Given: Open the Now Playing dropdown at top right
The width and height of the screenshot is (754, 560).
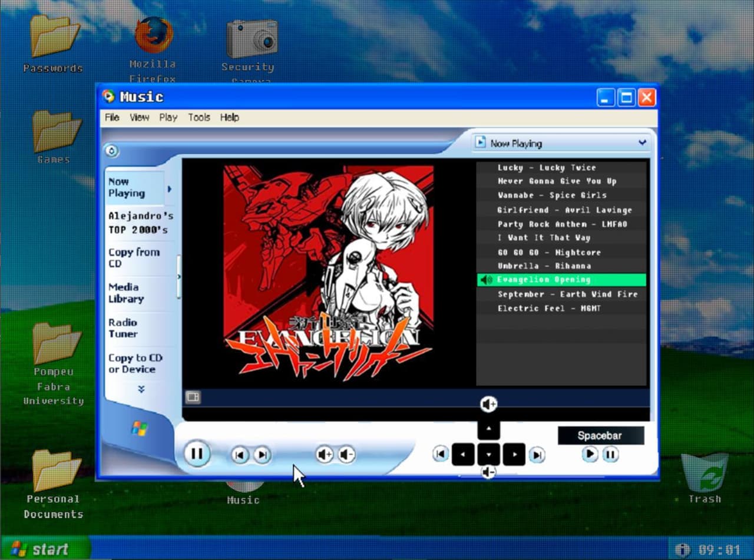Looking at the screenshot, I should point(561,143).
